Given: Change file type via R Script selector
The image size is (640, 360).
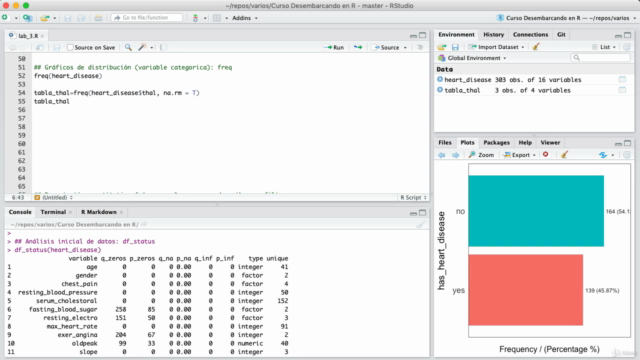Looking at the screenshot, I should 413,198.
